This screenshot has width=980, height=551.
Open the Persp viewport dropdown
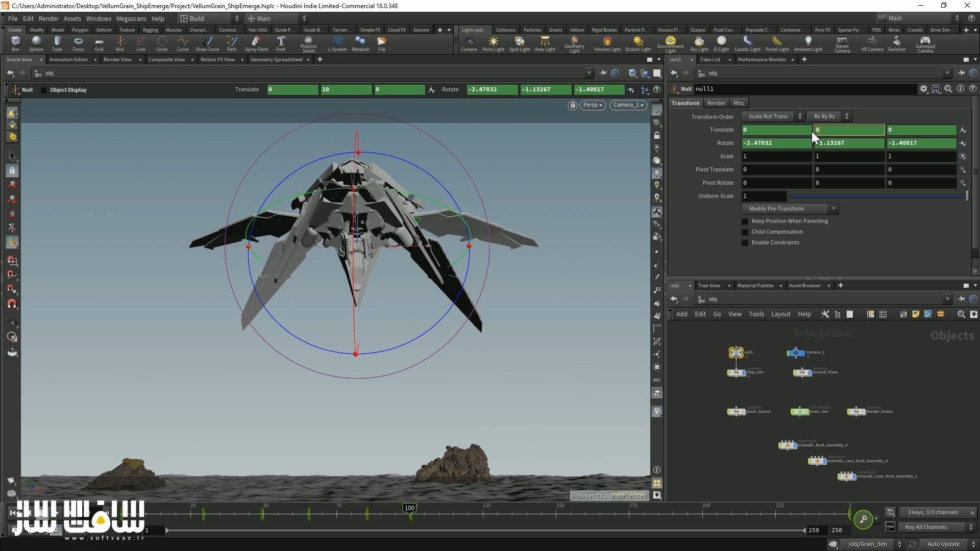pyautogui.click(x=593, y=105)
